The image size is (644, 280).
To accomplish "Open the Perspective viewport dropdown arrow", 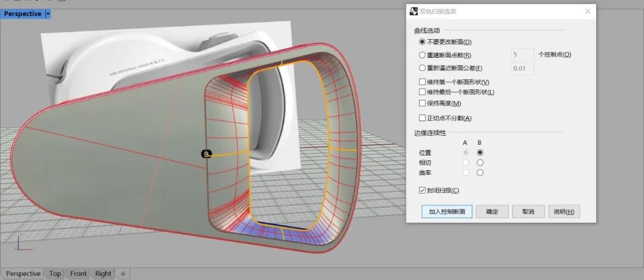I will coord(48,14).
